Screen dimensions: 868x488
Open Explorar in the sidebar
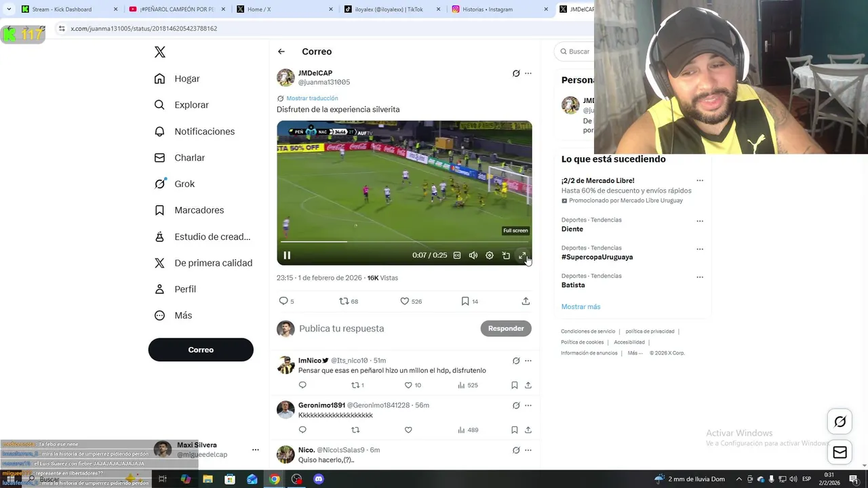pos(181,105)
